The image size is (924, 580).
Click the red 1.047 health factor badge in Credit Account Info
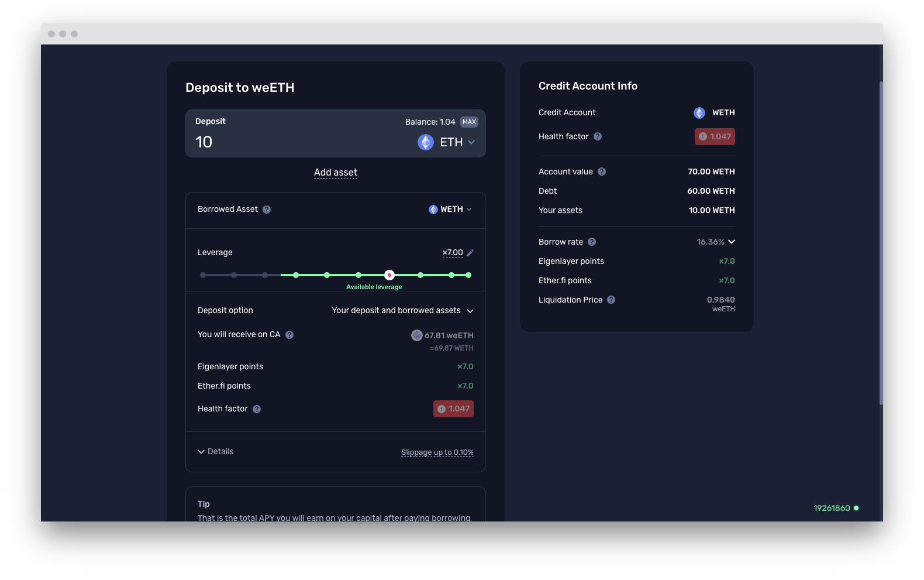click(715, 136)
